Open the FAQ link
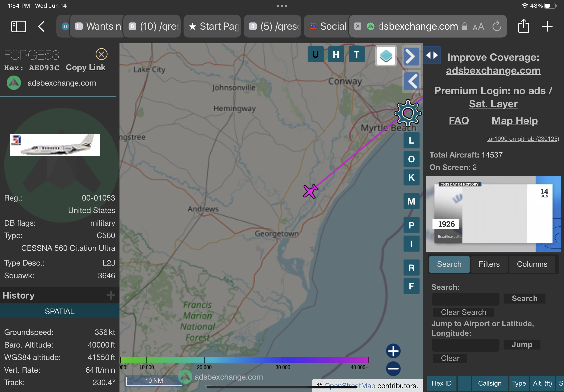This screenshot has height=392, width=564. coord(459,120)
